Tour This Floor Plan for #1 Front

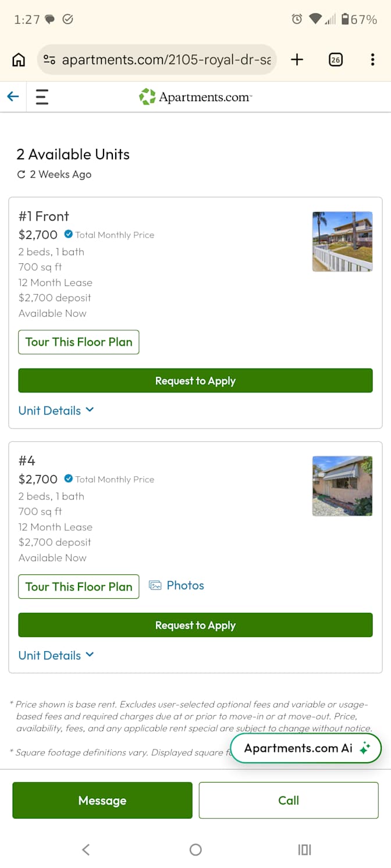pos(79,342)
